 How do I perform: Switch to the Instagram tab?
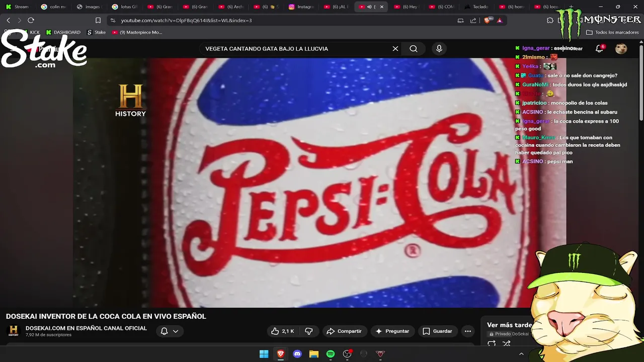(x=302, y=7)
